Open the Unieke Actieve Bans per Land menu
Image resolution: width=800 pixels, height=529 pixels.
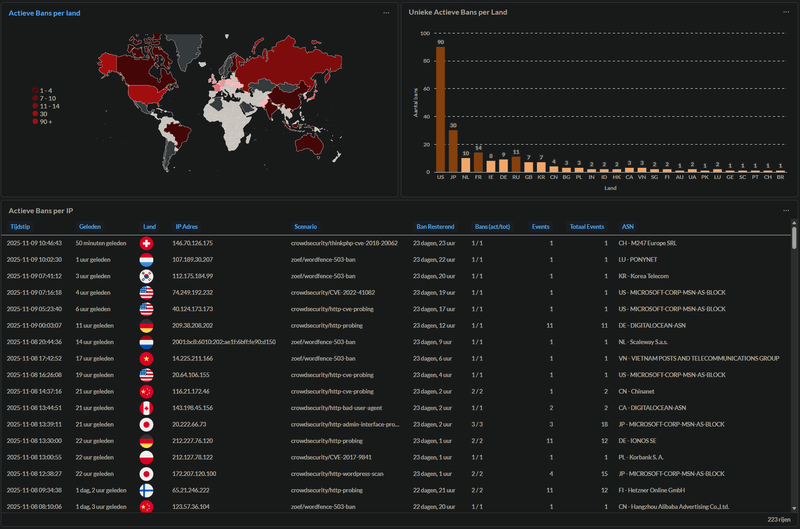[786, 12]
